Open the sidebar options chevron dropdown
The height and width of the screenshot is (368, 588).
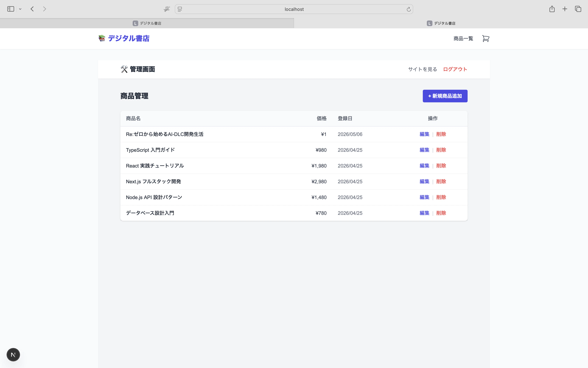point(20,9)
